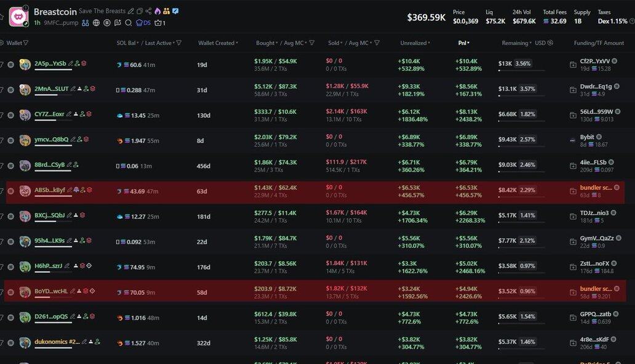Screen dimensions: 635x364
Task: Toggle the round marker left of ABSb...kByf avatar
Action: [11, 191]
